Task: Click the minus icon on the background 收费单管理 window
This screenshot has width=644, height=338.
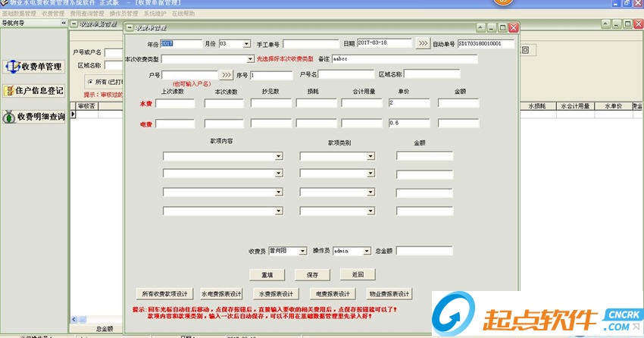Action: (x=74, y=23)
